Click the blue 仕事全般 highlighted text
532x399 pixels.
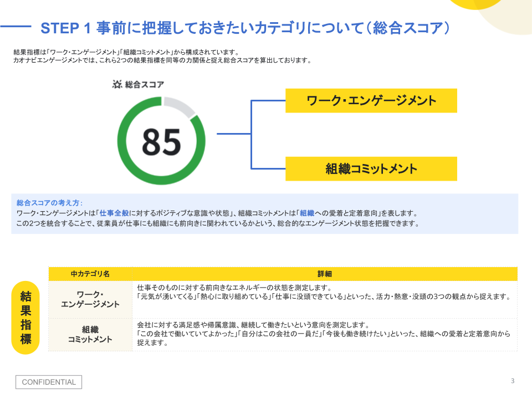point(114,213)
